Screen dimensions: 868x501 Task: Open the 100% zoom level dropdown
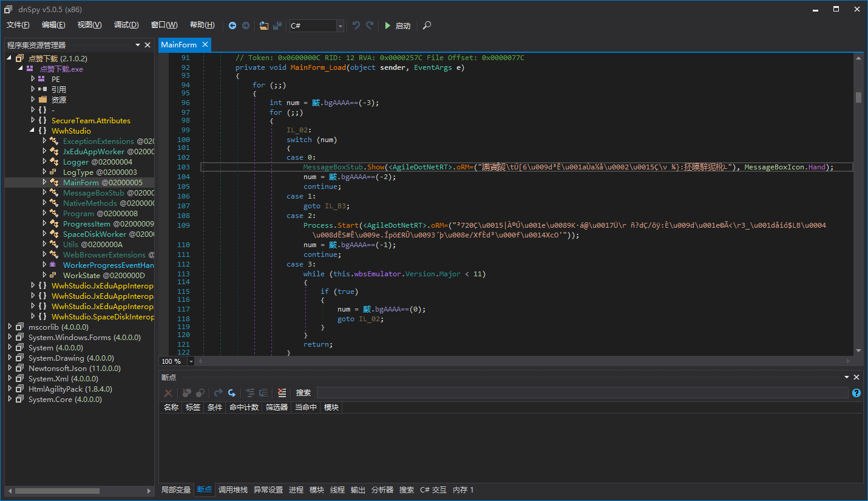point(190,361)
